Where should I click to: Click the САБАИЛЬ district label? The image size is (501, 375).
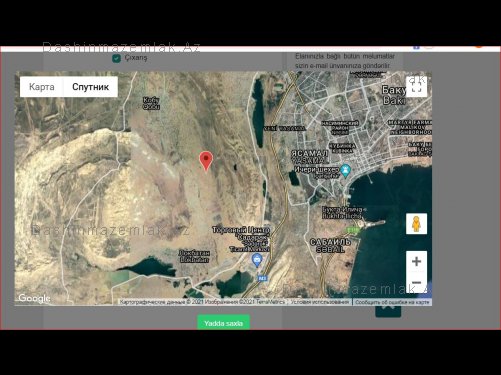click(330, 242)
